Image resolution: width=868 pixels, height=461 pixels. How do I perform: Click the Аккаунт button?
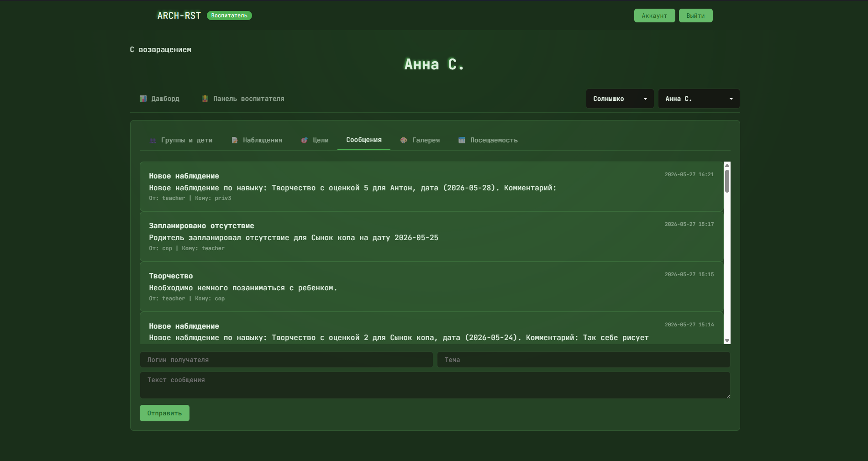[x=654, y=16]
